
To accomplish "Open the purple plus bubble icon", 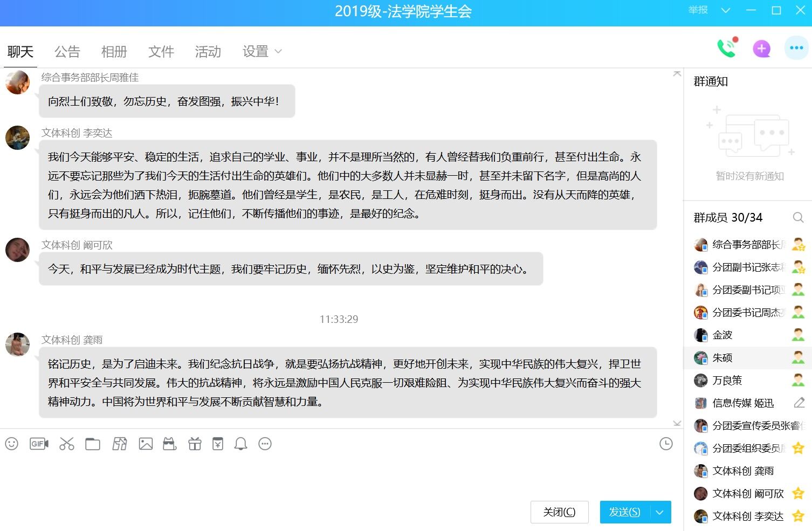I will [761, 48].
